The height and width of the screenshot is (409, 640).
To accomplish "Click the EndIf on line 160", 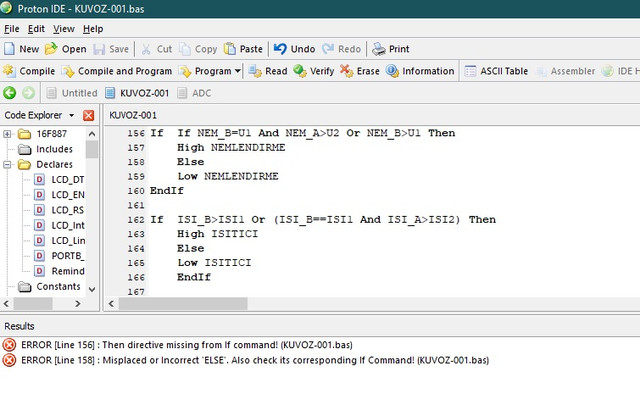I will [x=167, y=191].
